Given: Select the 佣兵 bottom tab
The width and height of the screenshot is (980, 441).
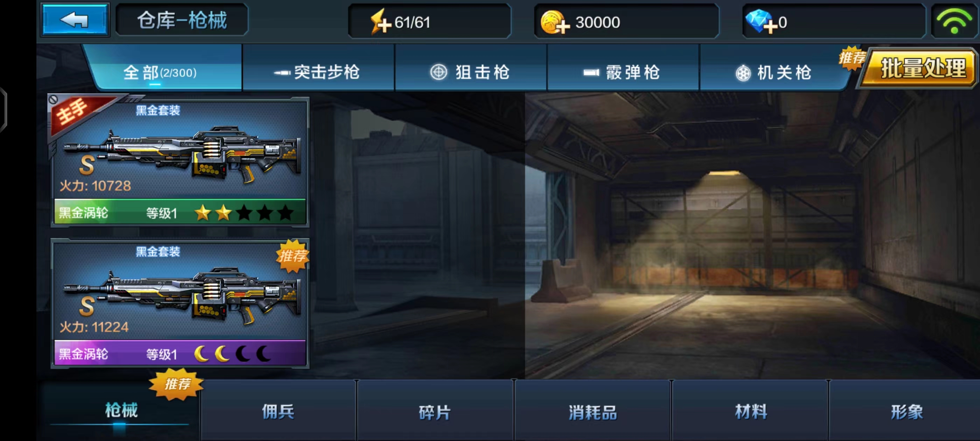Looking at the screenshot, I should point(278,411).
